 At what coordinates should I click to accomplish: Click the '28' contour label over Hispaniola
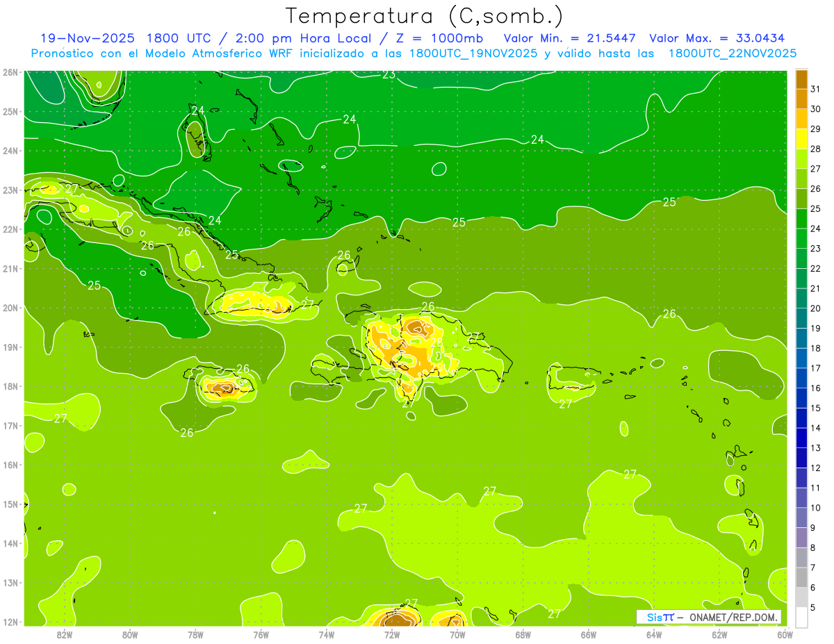(x=436, y=342)
